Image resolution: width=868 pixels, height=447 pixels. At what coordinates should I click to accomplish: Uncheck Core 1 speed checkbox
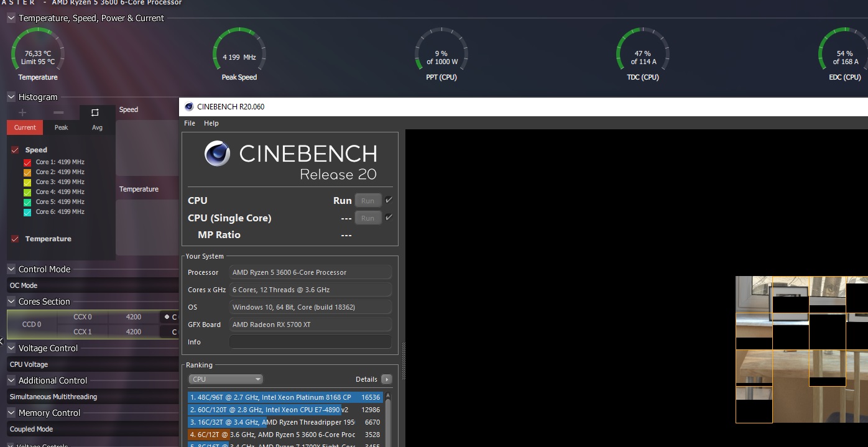point(27,162)
